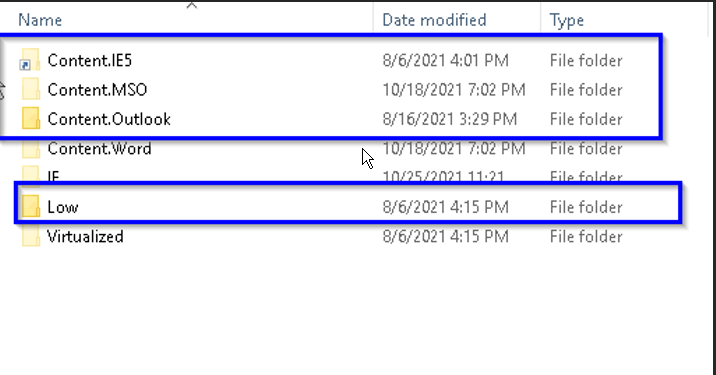The height and width of the screenshot is (375, 716).
Task: Click the Low folder name
Action: (63, 207)
